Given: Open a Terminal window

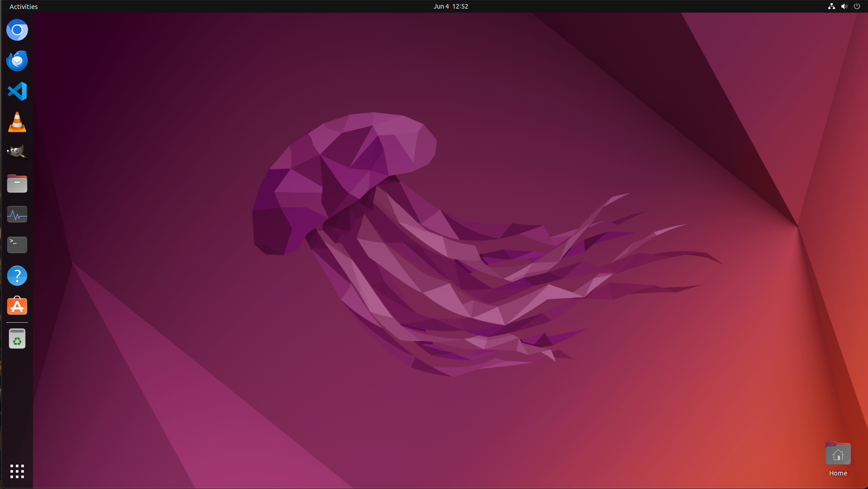Looking at the screenshot, I should pyautogui.click(x=17, y=245).
